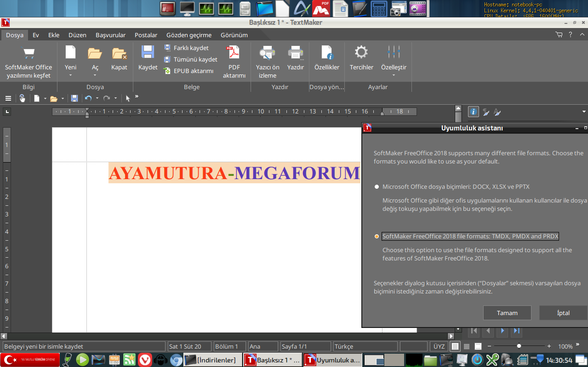Toggle touch mode hand icon in toolbar
Screen dimensions: 588x367
[x=22, y=98]
